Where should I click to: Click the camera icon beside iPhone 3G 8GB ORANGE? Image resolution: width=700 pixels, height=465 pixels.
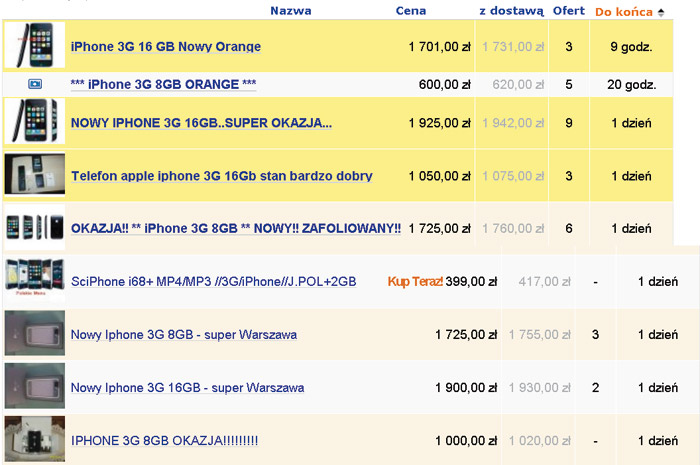coord(35,85)
